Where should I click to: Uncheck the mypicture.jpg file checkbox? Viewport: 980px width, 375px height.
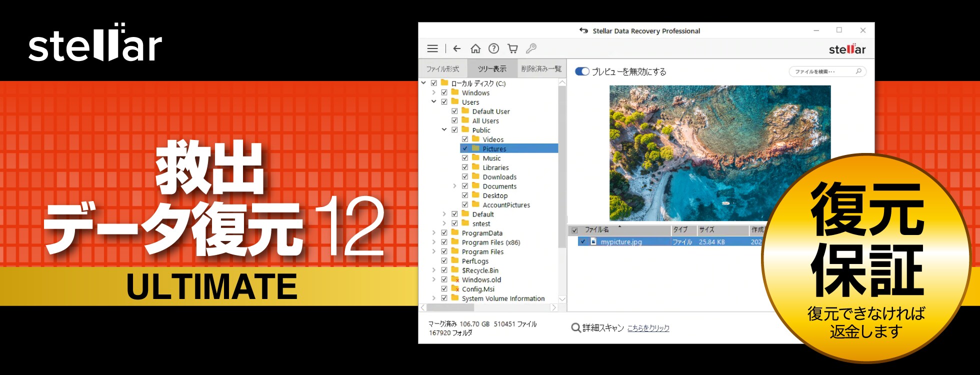[583, 242]
